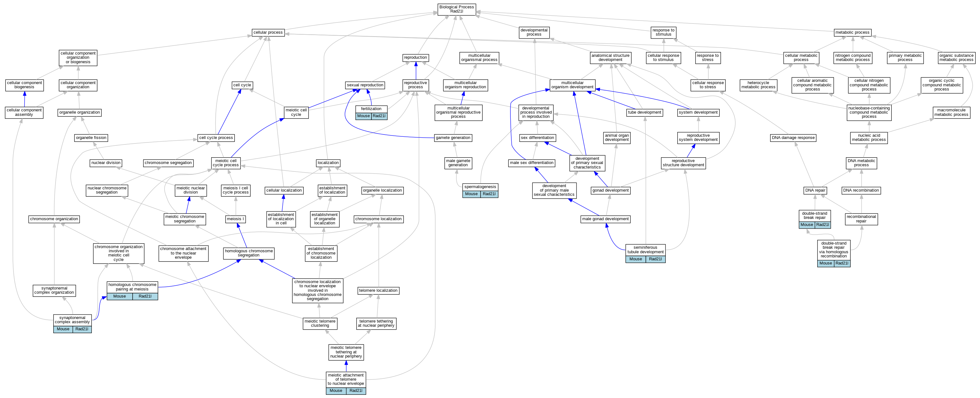Select the DNA repair node

tap(815, 190)
